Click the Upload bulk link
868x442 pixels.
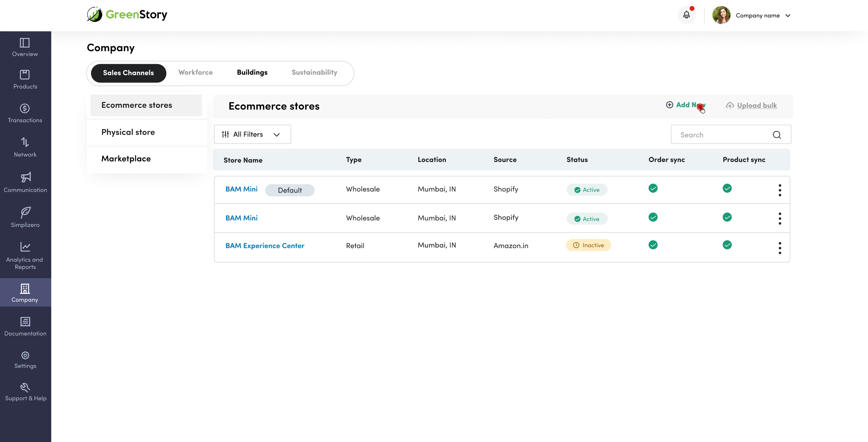click(x=756, y=105)
